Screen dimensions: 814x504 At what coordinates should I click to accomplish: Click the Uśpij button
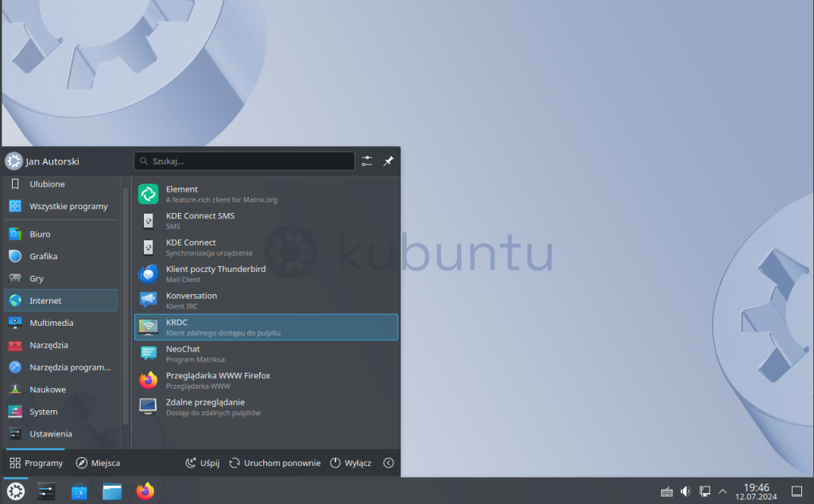coord(202,463)
